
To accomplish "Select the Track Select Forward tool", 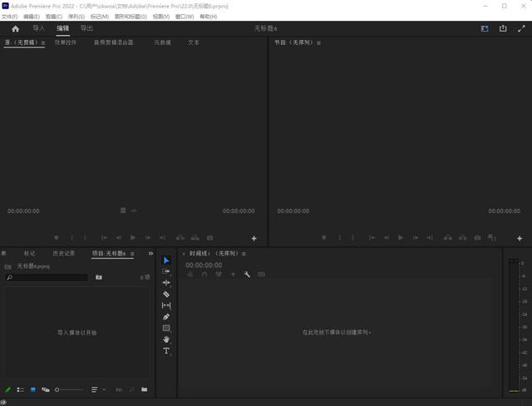I will [166, 271].
